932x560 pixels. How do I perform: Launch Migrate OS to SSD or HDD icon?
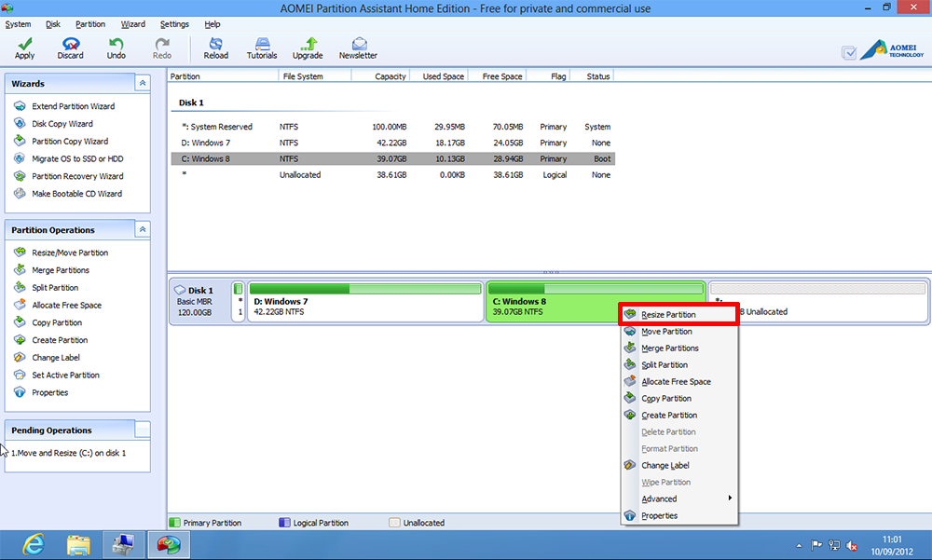[20, 158]
